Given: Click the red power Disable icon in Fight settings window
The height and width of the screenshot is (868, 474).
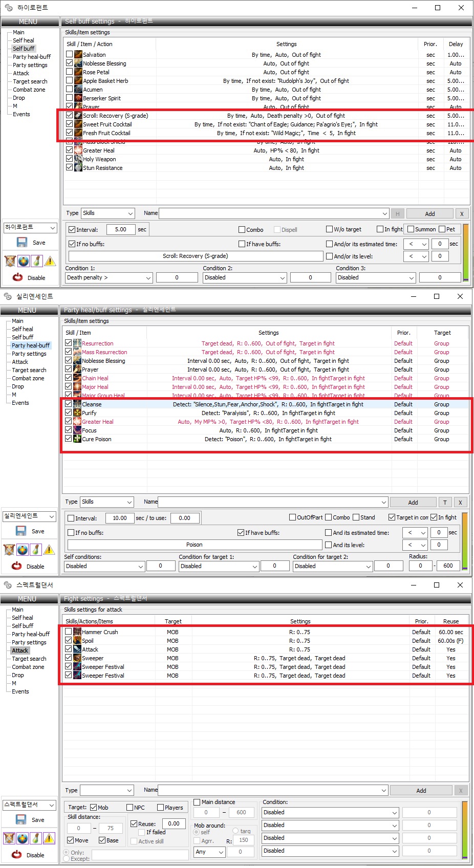Looking at the screenshot, I should (17, 854).
